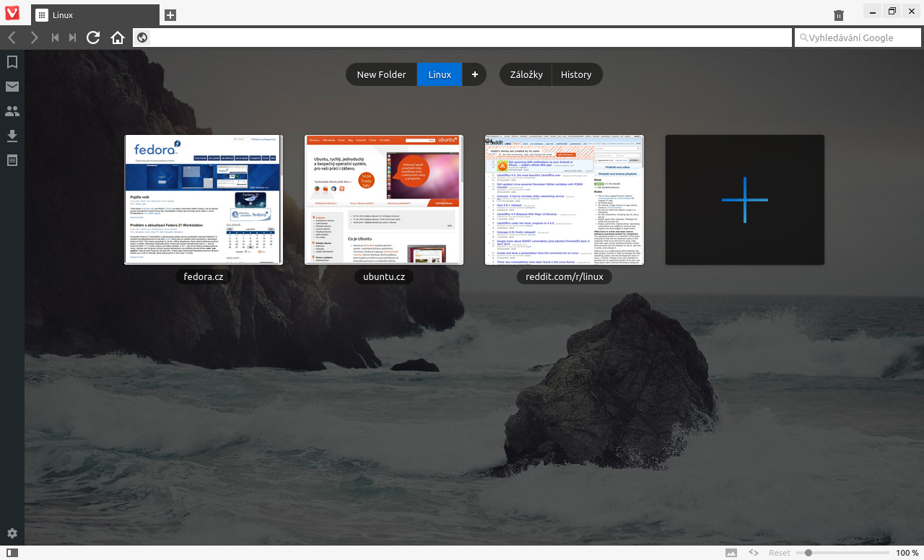Viewport: 924px width, 560px height.
Task: Open Settings via the gear icon
Action: 12,534
